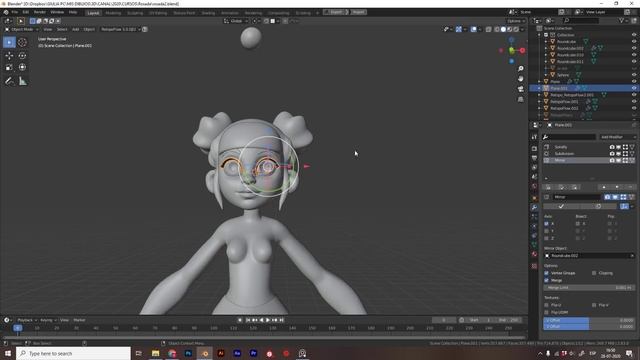The height and width of the screenshot is (360, 640).
Task: Switch to the Modeling workspace tab
Action: tap(113, 13)
